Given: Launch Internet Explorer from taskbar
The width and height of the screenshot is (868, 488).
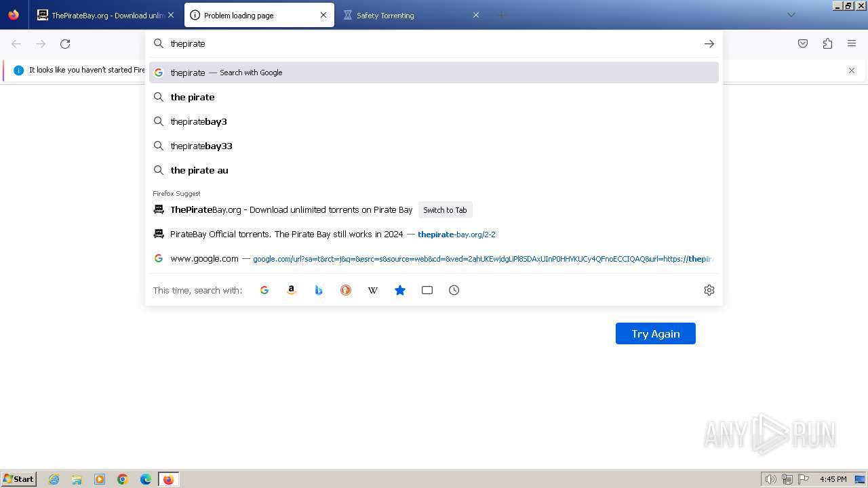Looking at the screenshot, I should coord(54,479).
